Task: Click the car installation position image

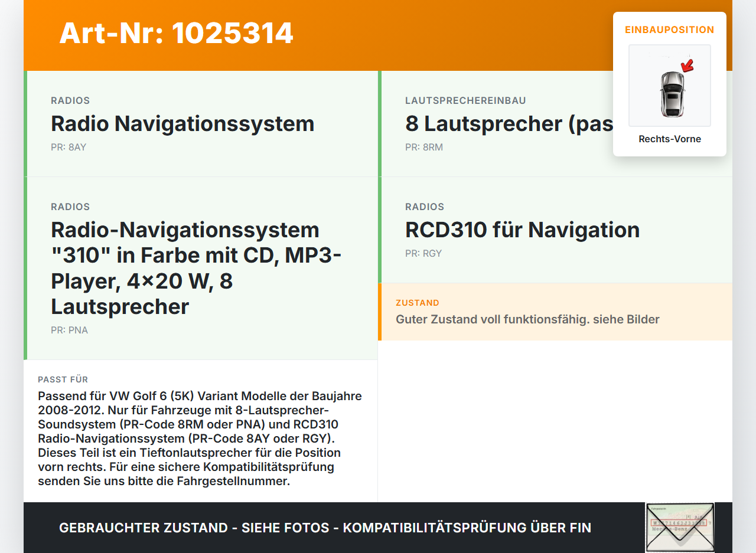Action: [x=670, y=86]
